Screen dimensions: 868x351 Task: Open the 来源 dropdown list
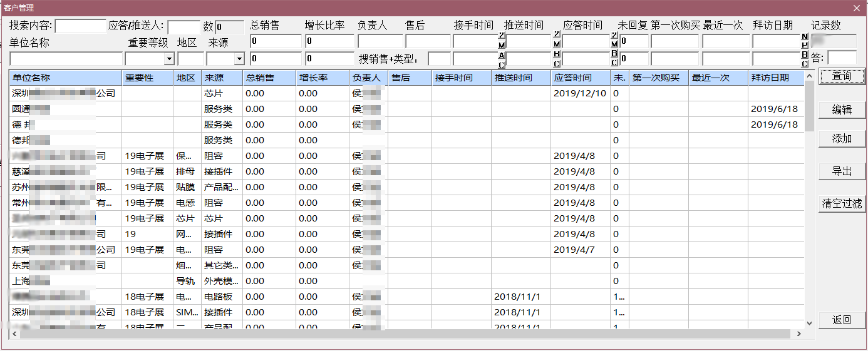[239, 59]
